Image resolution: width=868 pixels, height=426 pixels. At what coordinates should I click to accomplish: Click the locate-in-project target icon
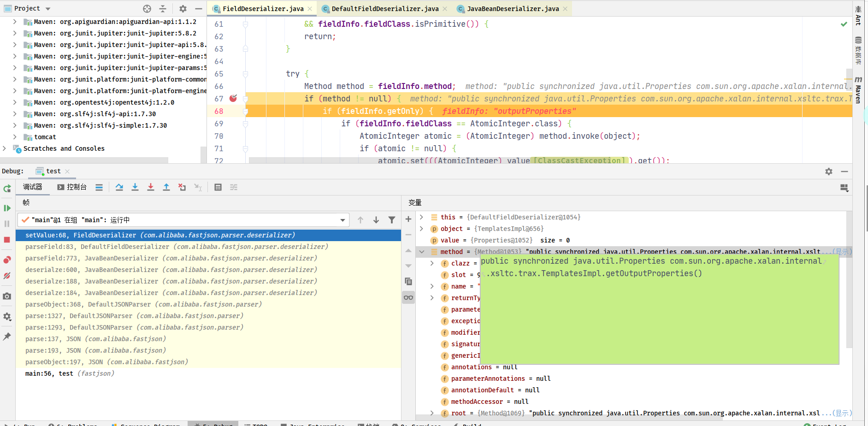pyautogui.click(x=147, y=8)
